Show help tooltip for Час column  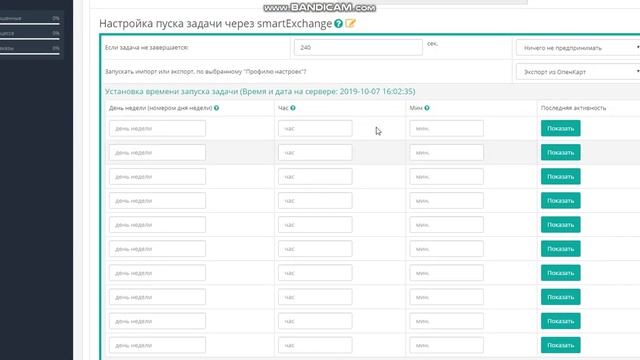(x=293, y=108)
